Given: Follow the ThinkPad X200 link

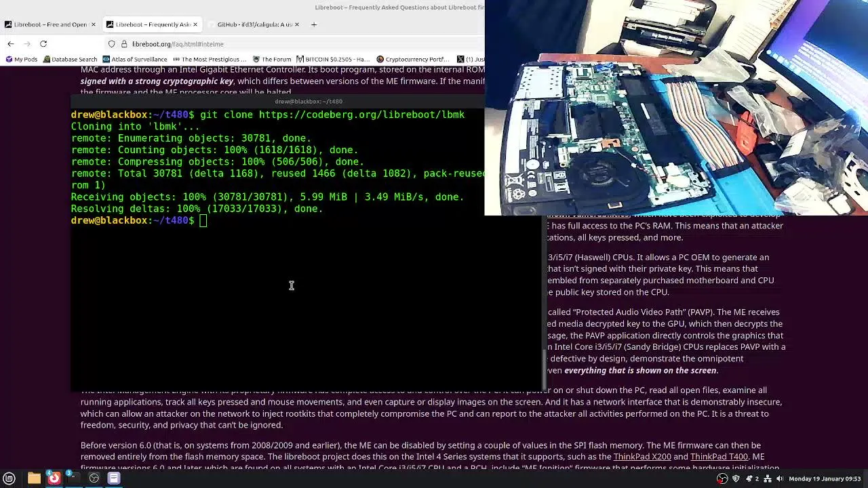Looking at the screenshot, I should click(x=642, y=457).
